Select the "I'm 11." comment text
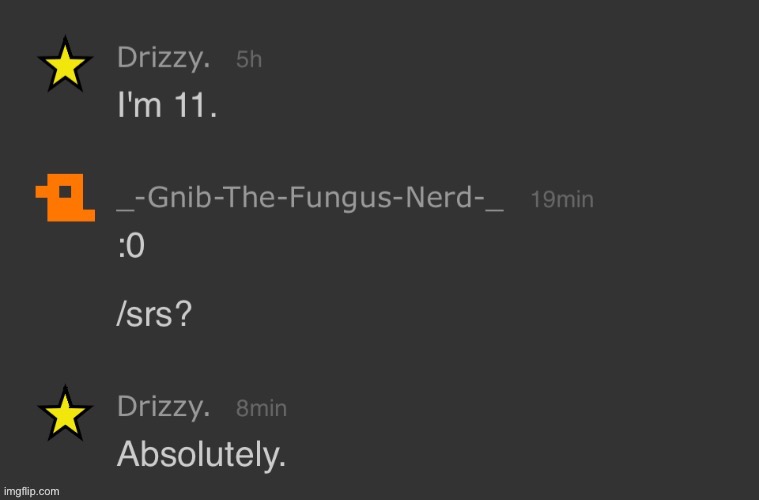 167,105
